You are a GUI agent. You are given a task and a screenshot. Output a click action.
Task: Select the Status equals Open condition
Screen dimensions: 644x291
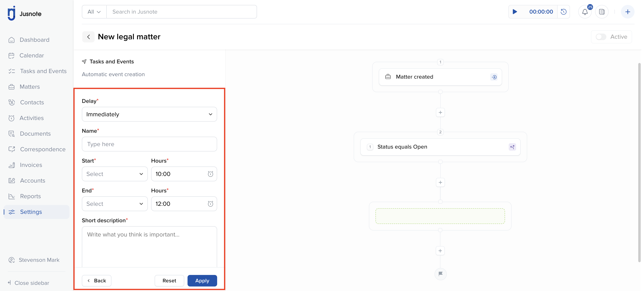(x=440, y=147)
